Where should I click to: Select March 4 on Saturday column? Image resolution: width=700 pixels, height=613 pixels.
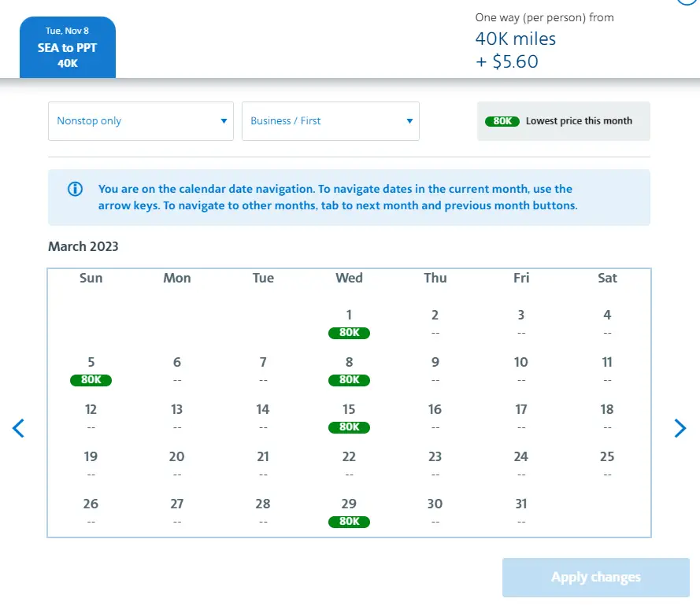point(607,321)
